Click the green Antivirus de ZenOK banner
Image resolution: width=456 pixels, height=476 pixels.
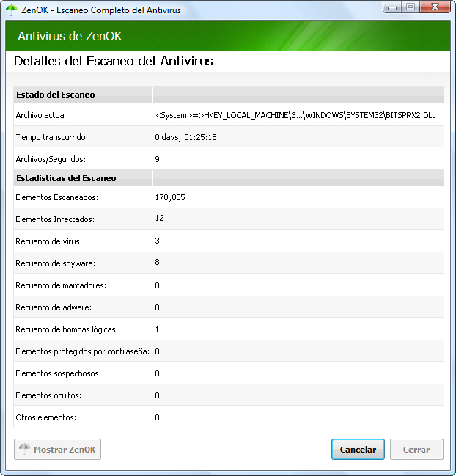[x=227, y=36]
